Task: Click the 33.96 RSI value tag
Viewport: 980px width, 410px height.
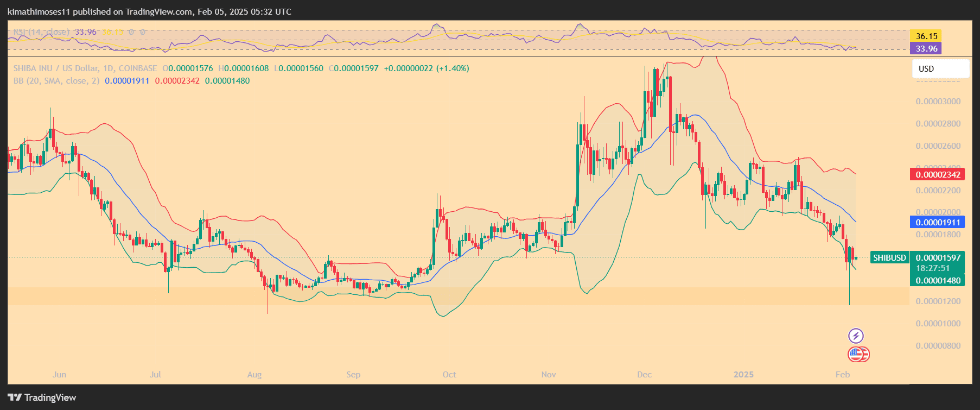Action: pos(926,48)
